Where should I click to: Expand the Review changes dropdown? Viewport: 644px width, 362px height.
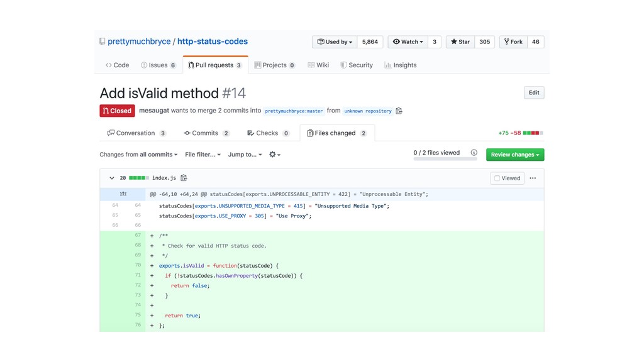pos(514,155)
